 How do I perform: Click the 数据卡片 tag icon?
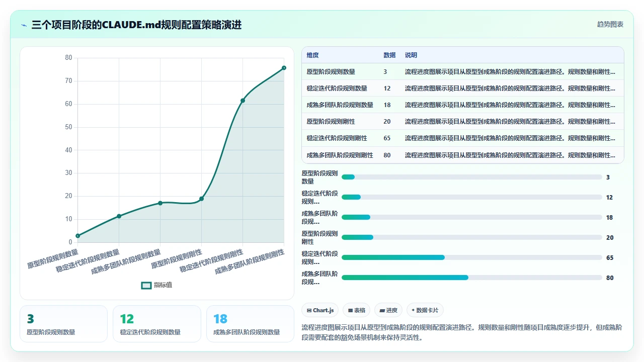point(413,311)
